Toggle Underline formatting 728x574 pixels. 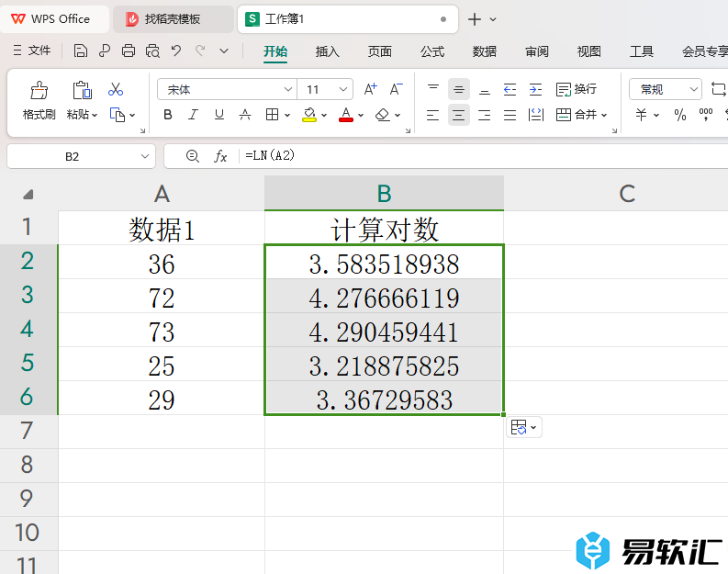(x=219, y=115)
